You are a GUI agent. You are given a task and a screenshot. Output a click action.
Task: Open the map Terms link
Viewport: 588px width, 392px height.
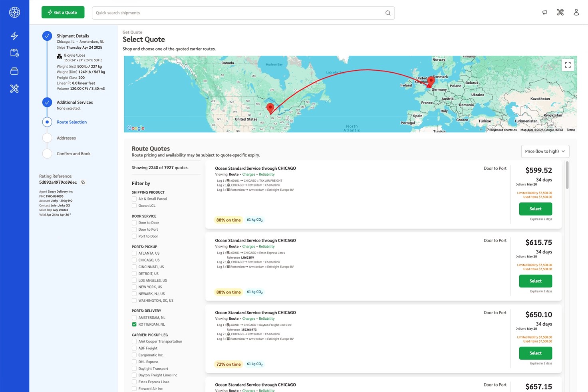[571, 130]
